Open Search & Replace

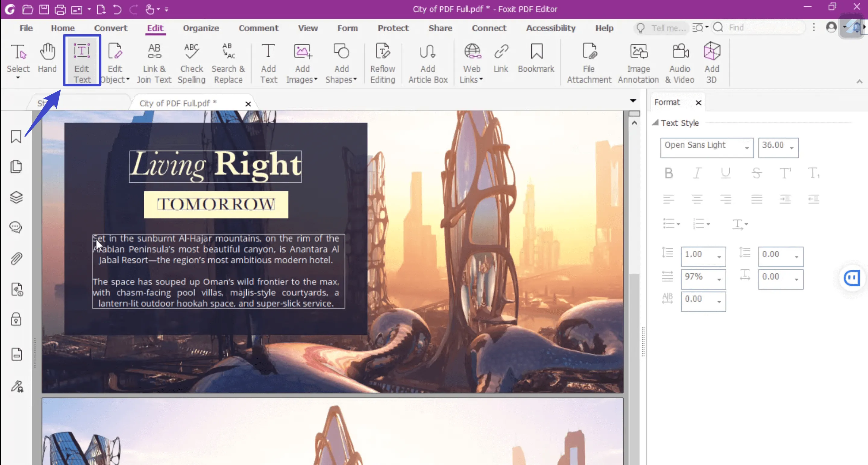228,62
